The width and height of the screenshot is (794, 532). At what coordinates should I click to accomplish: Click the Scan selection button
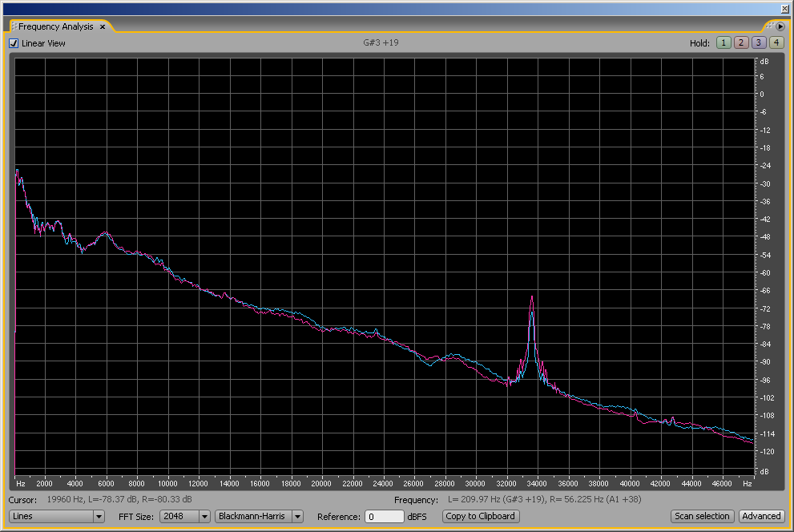(702, 517)
